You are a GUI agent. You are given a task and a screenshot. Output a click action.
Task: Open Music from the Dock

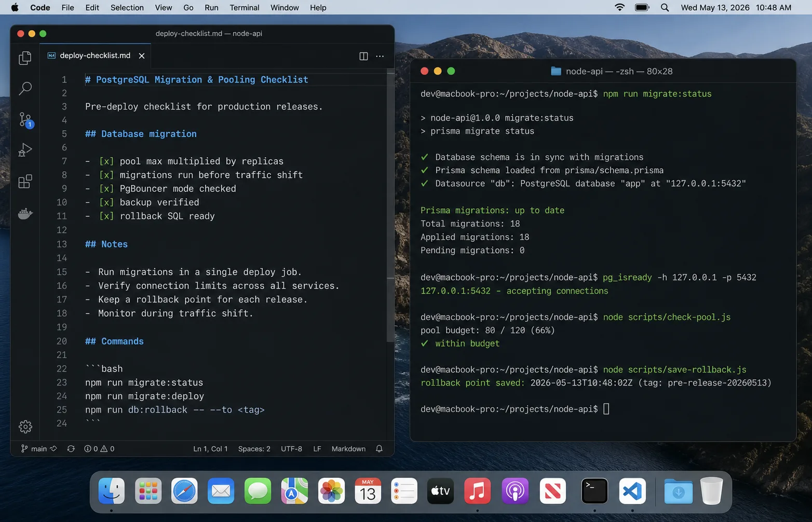pos(477,491)
